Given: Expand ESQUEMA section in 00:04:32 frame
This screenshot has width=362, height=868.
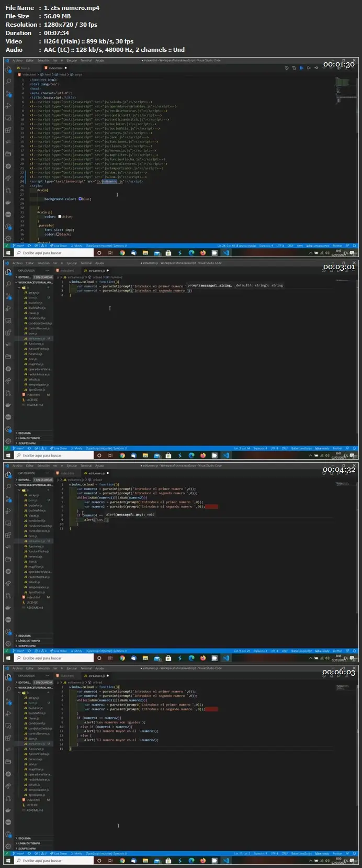Looking at the screenshot, I should [35, 636].
